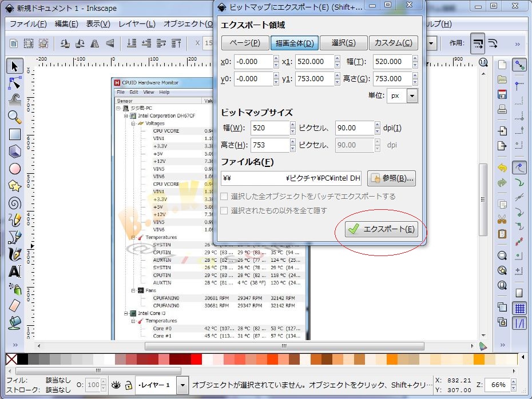
Task: Click the 選択(S) export area button
Action: coord(343,43)
